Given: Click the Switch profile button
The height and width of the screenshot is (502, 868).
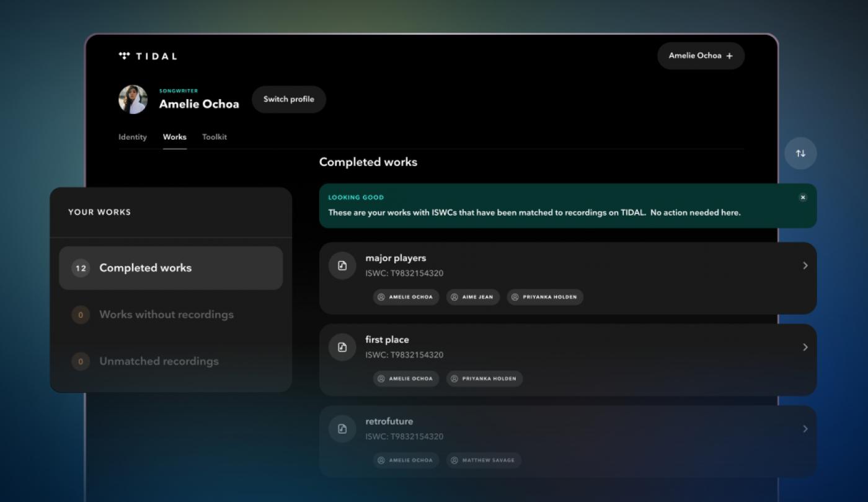Looking at the screenshot, I should (x=289, y=99).
